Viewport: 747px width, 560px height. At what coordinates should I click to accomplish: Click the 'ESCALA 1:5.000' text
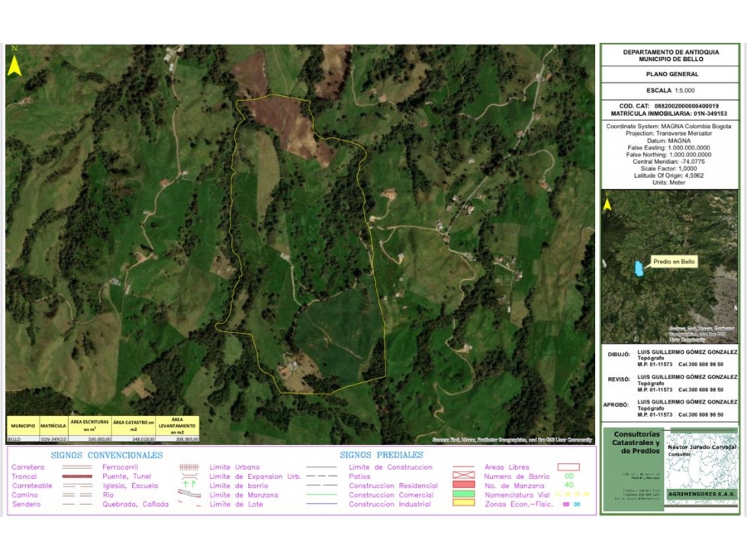(670, 91)
